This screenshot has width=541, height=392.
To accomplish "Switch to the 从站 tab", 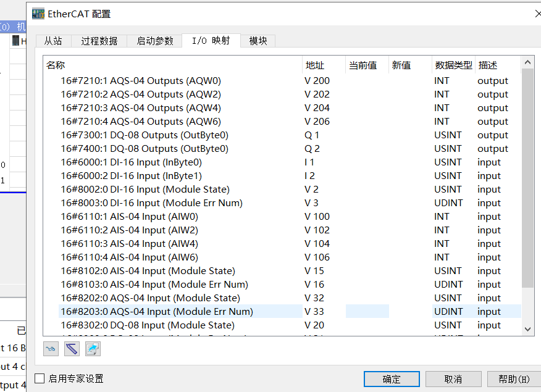I will click(53, 41).
